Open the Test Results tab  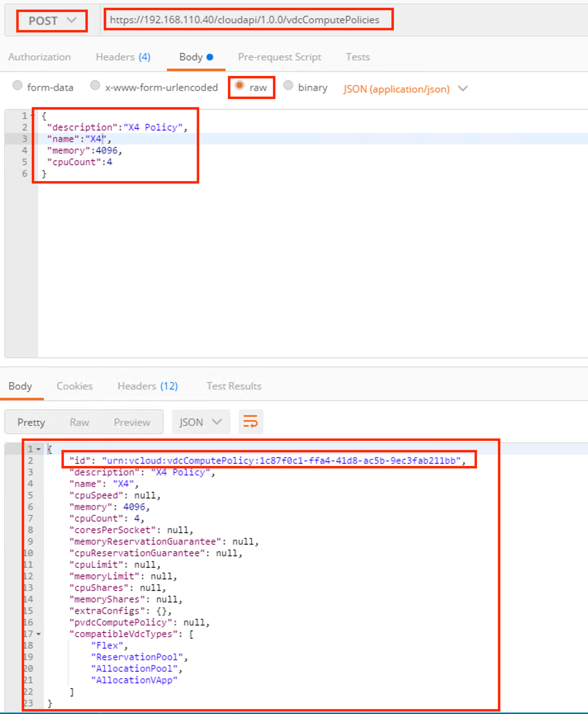pos(234,386)
